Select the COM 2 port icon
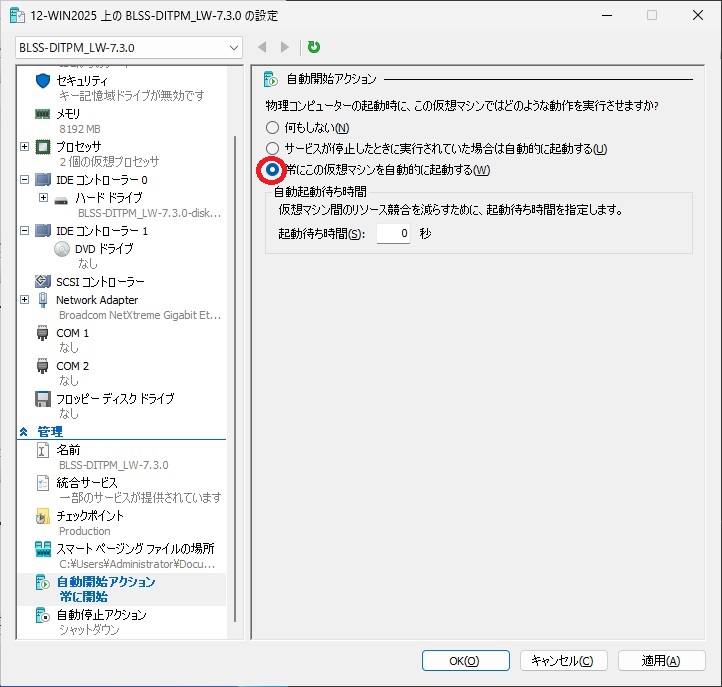This screenshot has width=722, height=687. [x=42, y=366]
